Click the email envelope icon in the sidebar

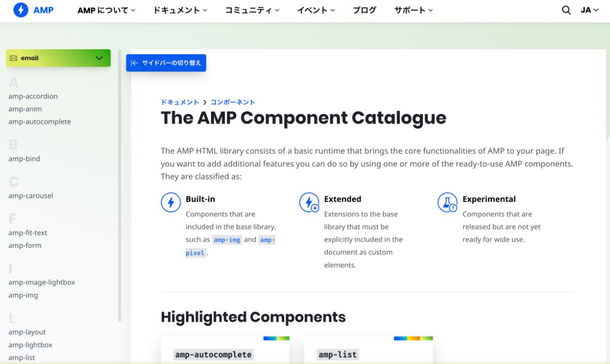[13, 58]
